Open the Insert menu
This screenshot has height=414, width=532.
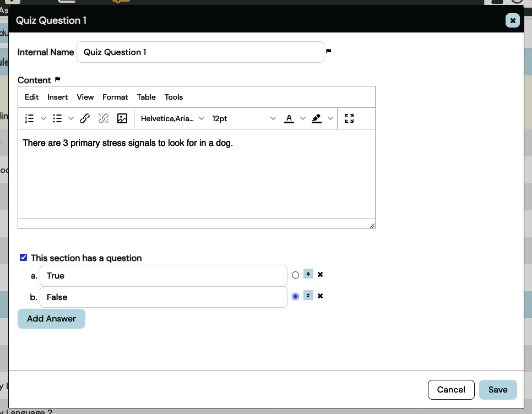[57, 97]
